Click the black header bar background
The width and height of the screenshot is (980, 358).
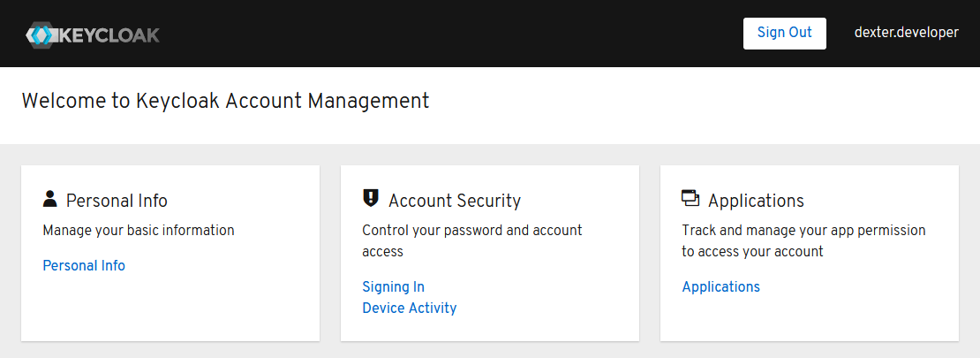(441, 34)
